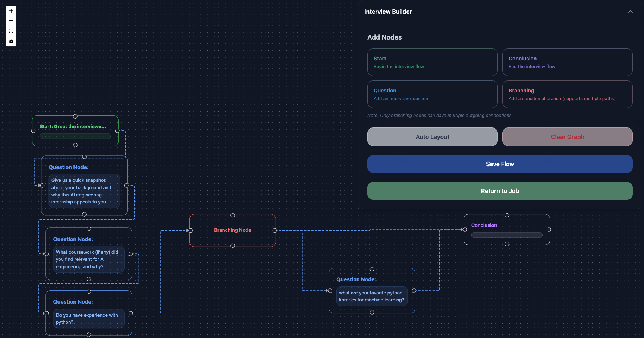Screen dimensions: 644x338
Task: Click left handle of Start node
Action: tap(33, 131)
